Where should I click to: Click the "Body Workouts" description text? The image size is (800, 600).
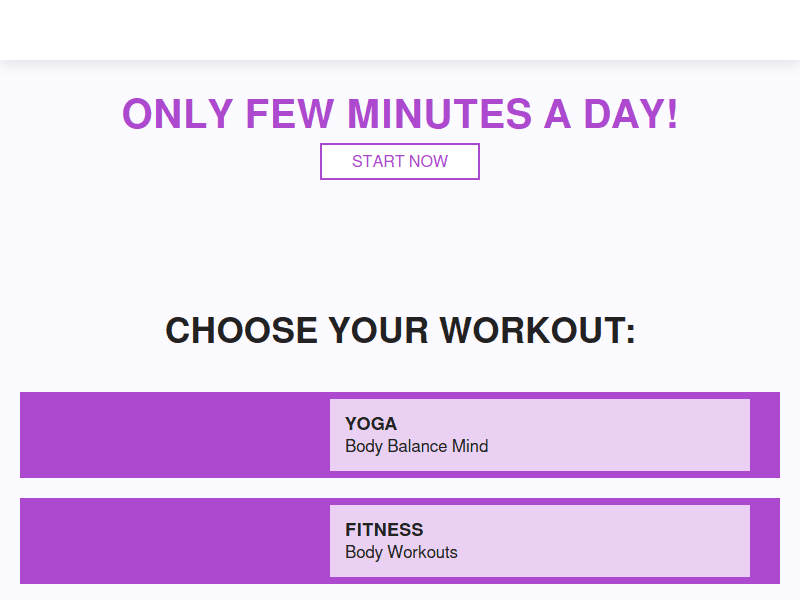click(x=401, y=552)
